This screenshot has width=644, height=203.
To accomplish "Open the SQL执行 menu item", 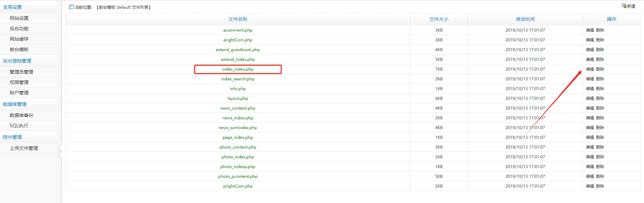I will coord(19,126).
